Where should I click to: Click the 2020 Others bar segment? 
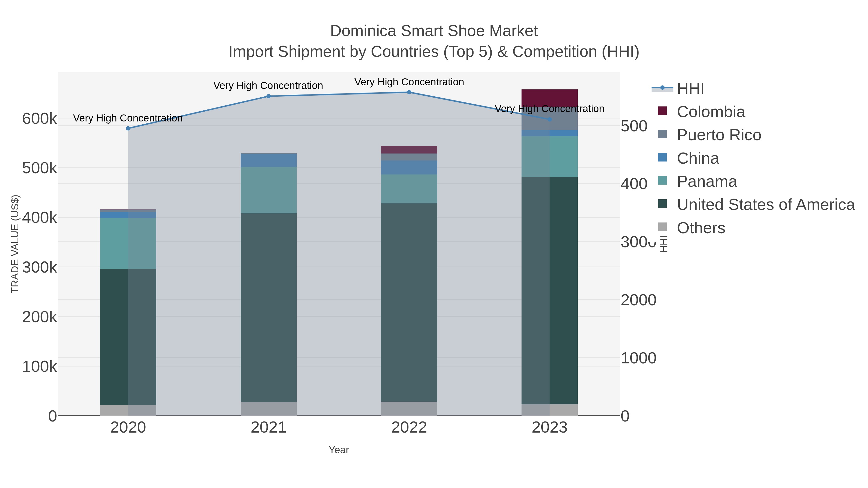point(128,410)
